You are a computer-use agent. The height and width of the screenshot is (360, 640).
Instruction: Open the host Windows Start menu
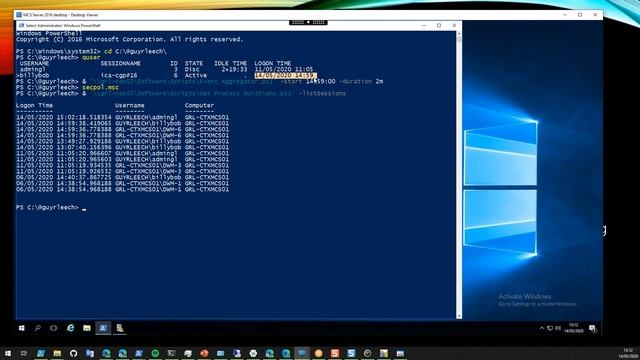(x=8, y=353)
